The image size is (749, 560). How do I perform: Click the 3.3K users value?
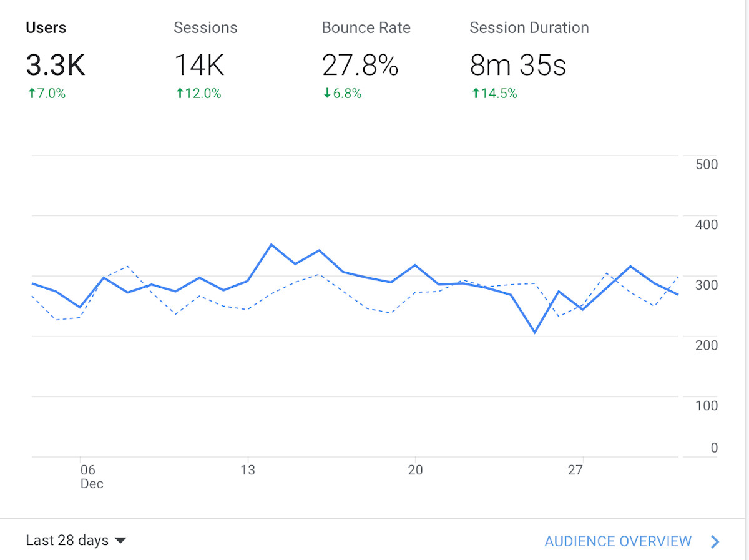56,66
